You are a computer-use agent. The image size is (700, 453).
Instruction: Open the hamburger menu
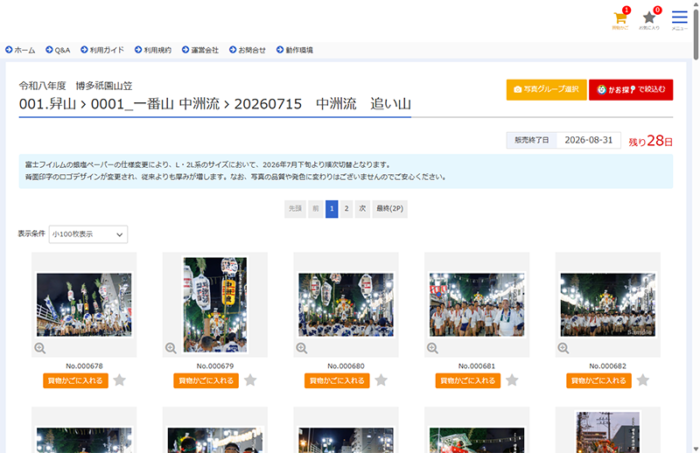point(679,20)
